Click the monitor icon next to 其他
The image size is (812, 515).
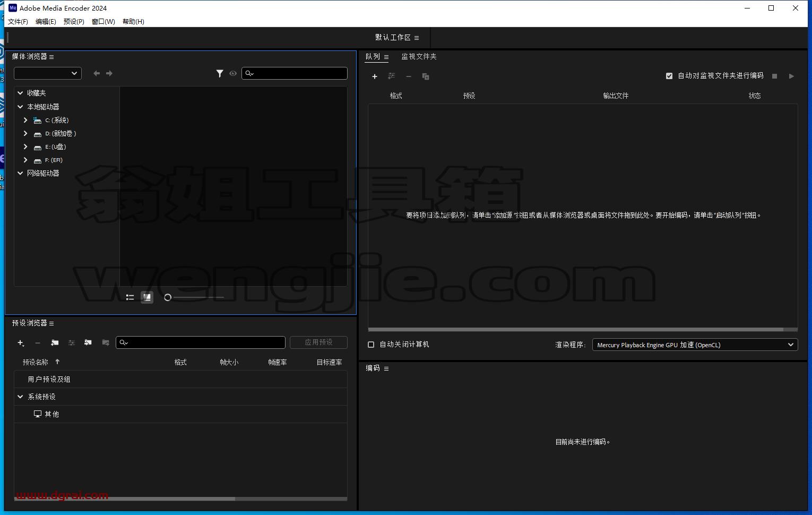pyautogui.click(x=38, y=414)
